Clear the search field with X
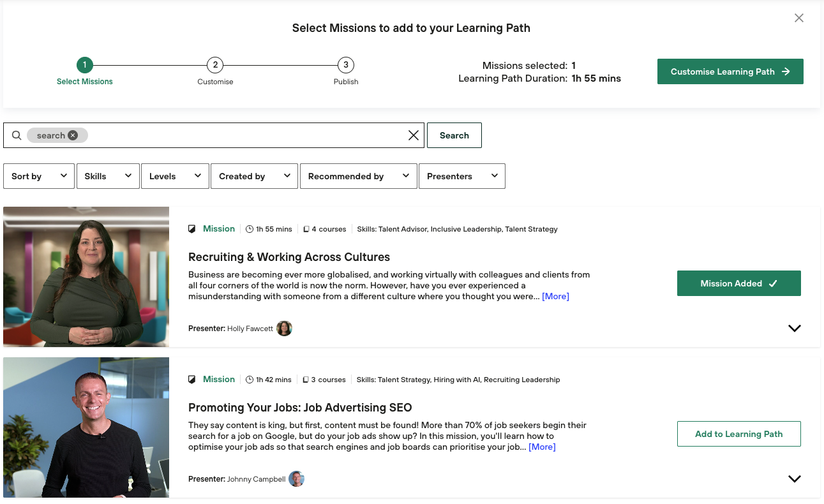This screenshot has height=504, width=824. tap(413, 135)
